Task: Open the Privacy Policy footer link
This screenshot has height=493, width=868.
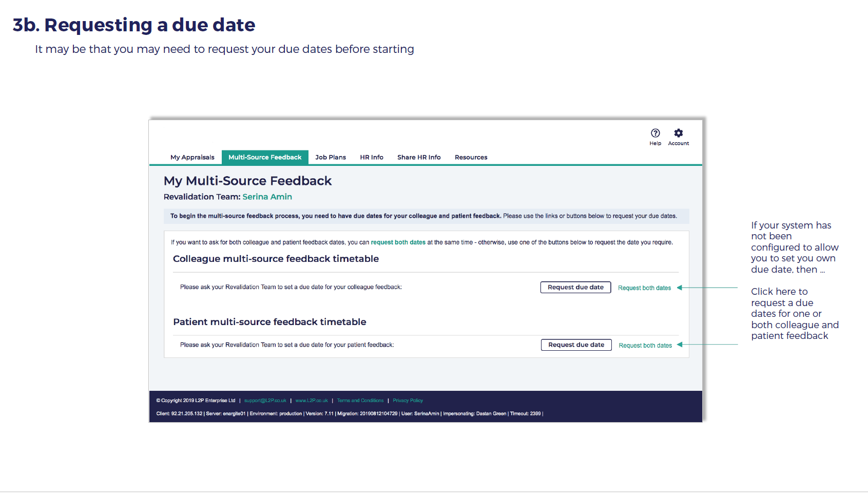Action: click(408, 401)
